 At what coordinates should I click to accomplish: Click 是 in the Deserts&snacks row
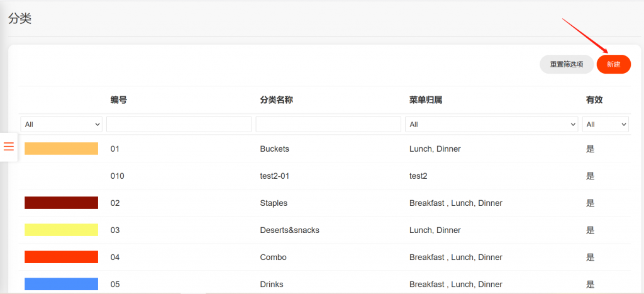point(590,230)
